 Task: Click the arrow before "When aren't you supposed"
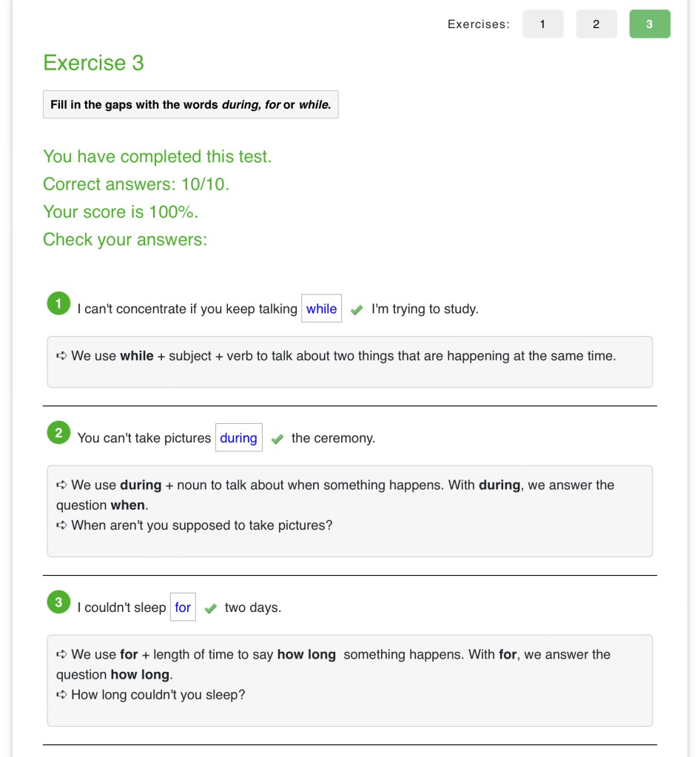(x=62, y=525)
